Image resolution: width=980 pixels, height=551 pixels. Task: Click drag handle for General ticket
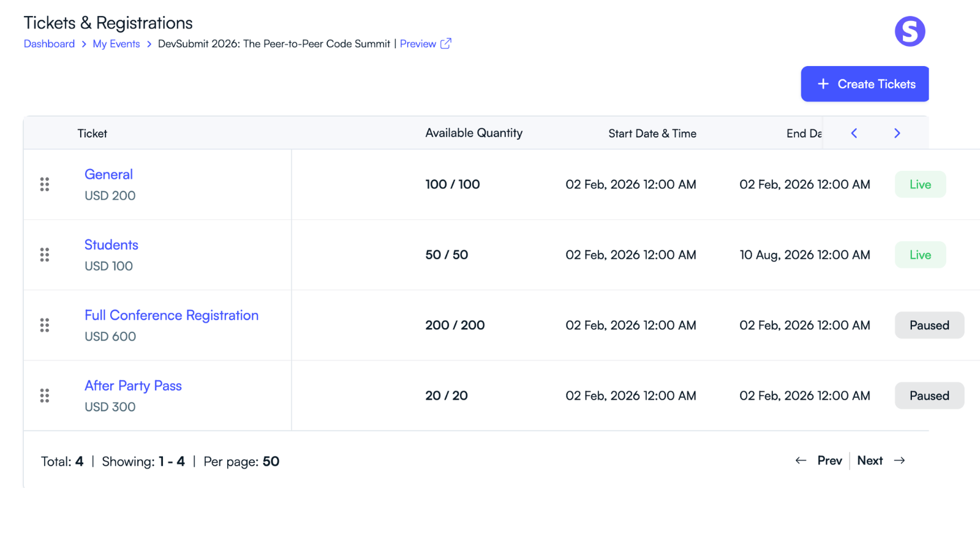point(45,184)
